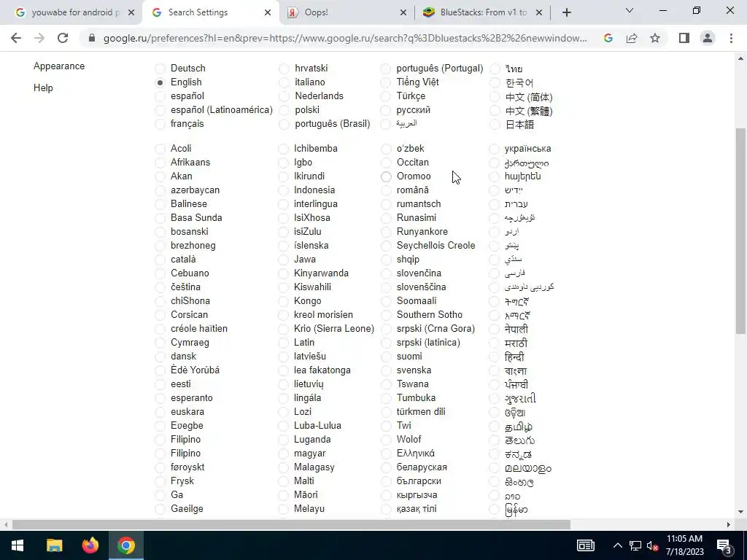Switch to the Oops! tab
This screenshot has width=747, height=560.
click(x=347, y=12)
